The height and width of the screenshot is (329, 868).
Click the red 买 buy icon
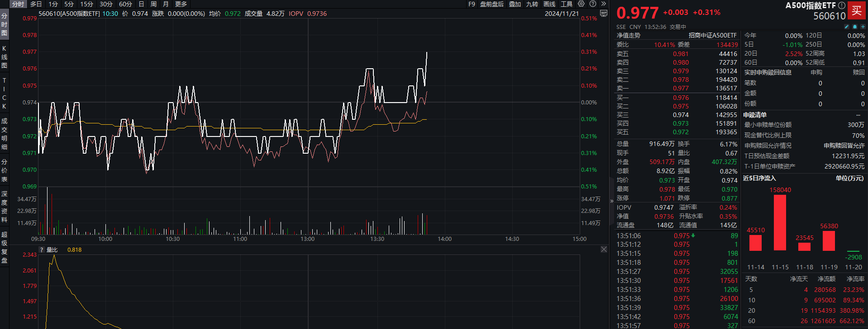point(856,10)
